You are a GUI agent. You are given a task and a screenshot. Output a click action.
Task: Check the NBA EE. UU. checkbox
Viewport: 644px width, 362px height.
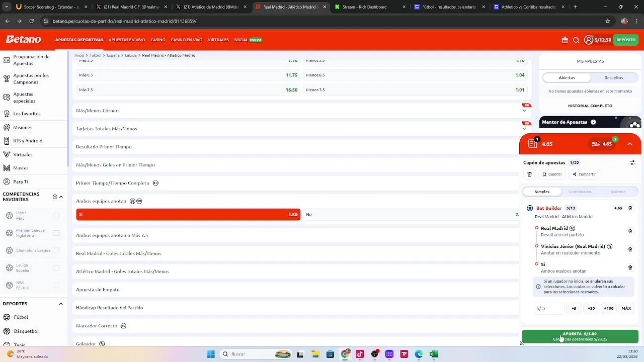pos(56,286)
